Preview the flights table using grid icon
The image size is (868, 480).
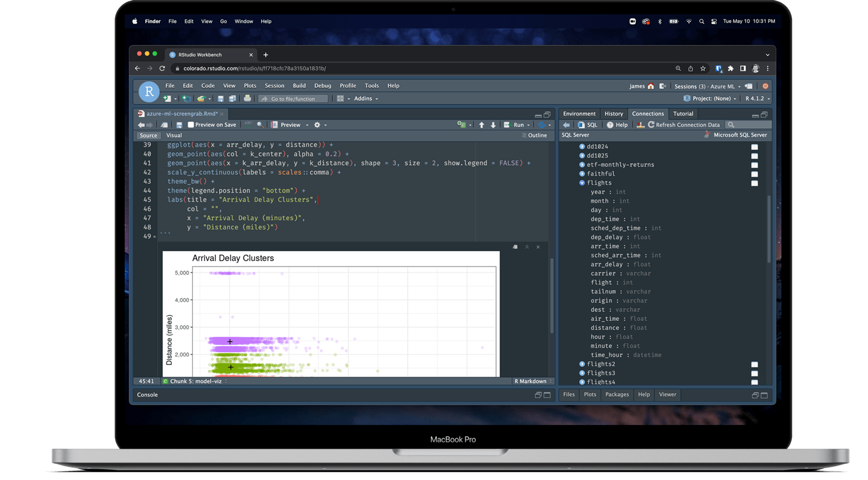coord(754,183)
